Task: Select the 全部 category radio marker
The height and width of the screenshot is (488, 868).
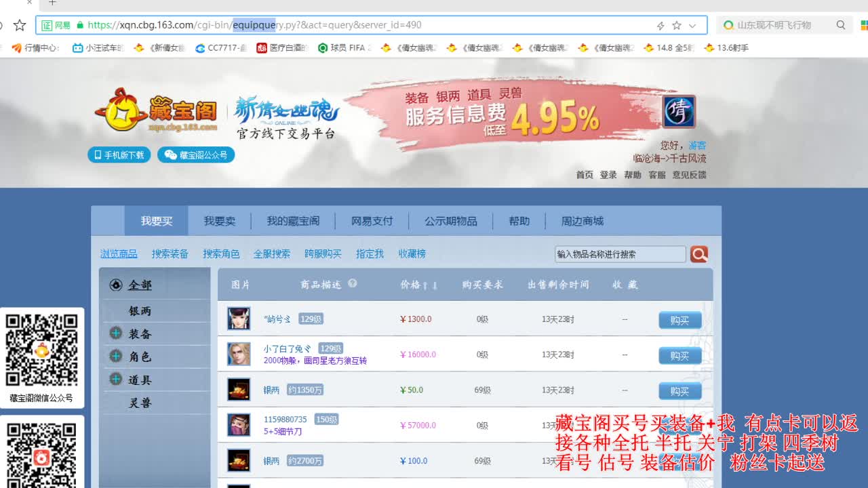Action: (116, 285)
